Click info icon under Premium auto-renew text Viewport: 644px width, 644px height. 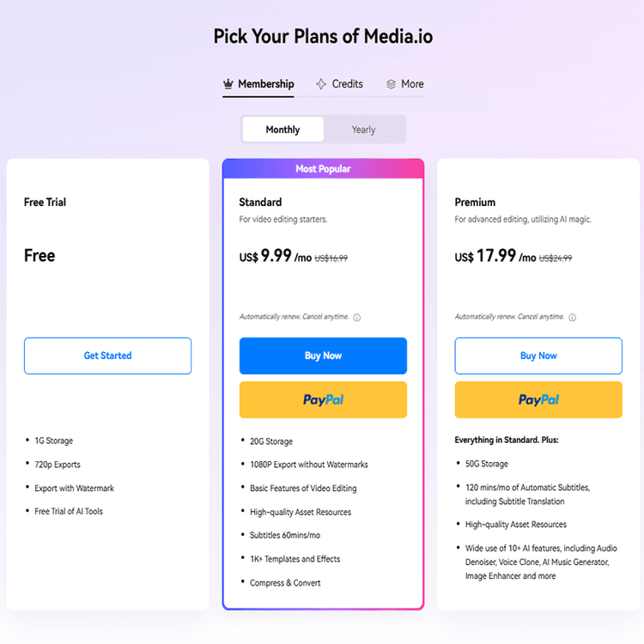click(573, 318)
